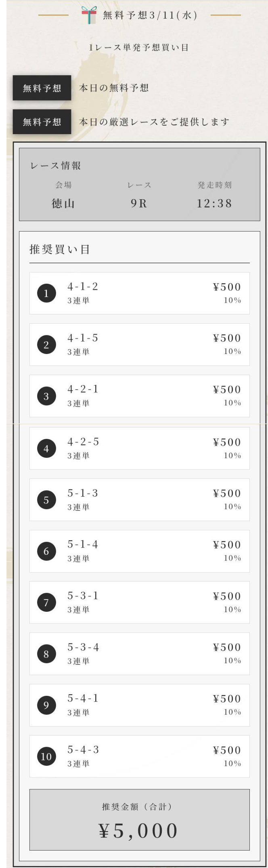This screenshot has height=868, width=268.
Task: Click the 推奨買い目 section heading
Action: coord(60,249)
